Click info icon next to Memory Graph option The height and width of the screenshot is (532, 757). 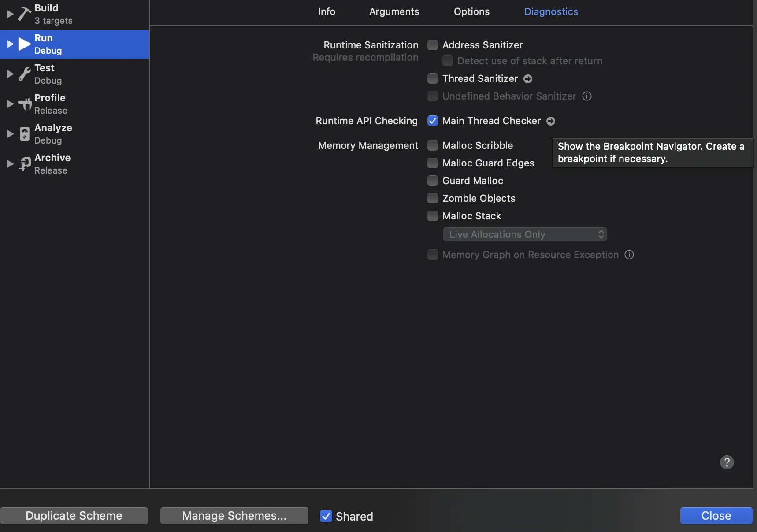point(629,255)
